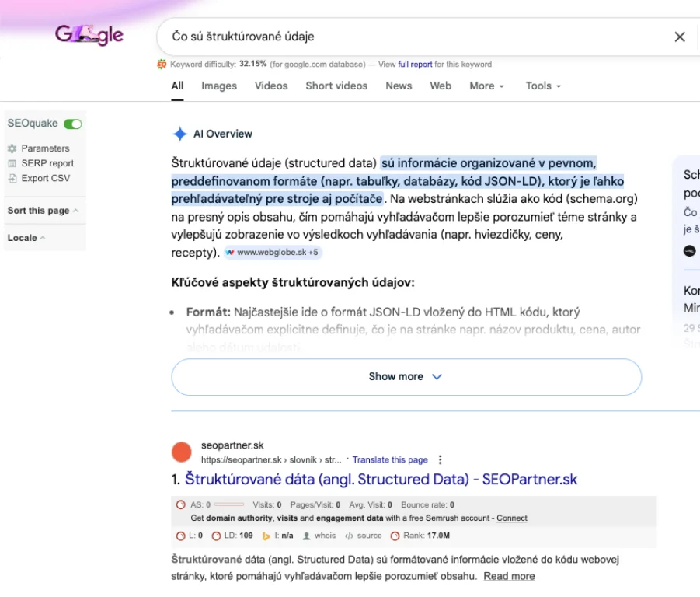Clear the search box with the X icon

680,37
